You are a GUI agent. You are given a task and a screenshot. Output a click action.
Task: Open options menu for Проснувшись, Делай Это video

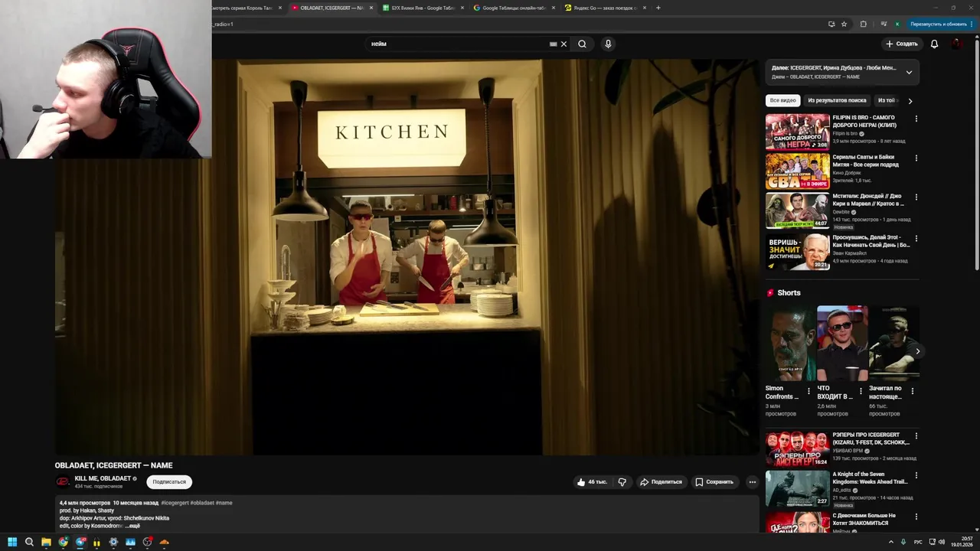(x=916, y=239)
